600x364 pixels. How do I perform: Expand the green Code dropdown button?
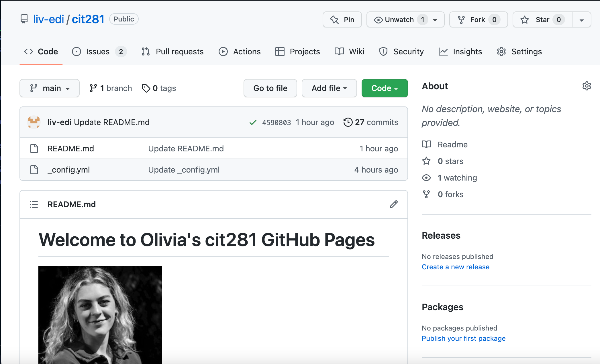[x=385, y=88]
